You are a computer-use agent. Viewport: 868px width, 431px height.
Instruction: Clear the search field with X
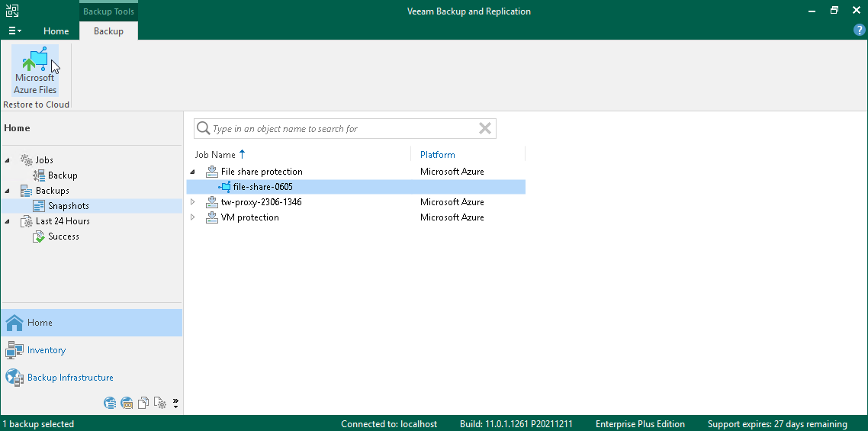(x=485, y=128)
